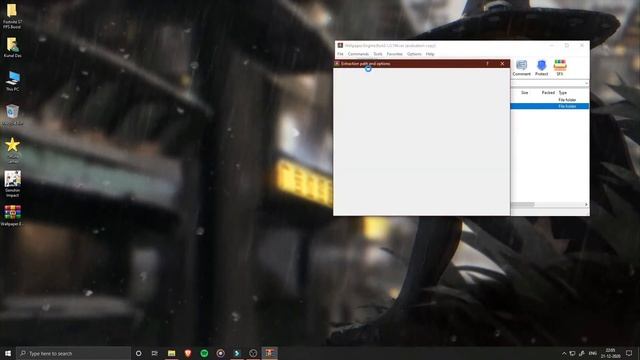Open the Commands menu in WinRAR
This screenshot has width=640, height=360.
tap(358, 54)
